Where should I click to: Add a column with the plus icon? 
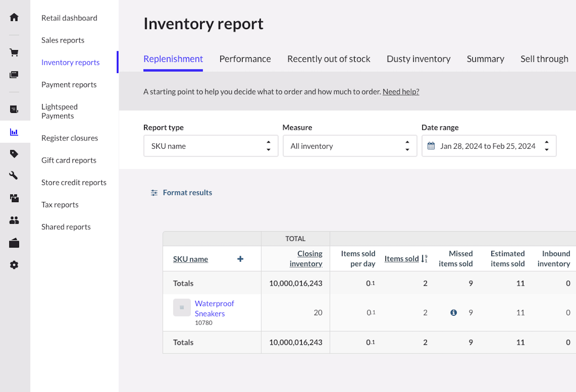(240, 259)
